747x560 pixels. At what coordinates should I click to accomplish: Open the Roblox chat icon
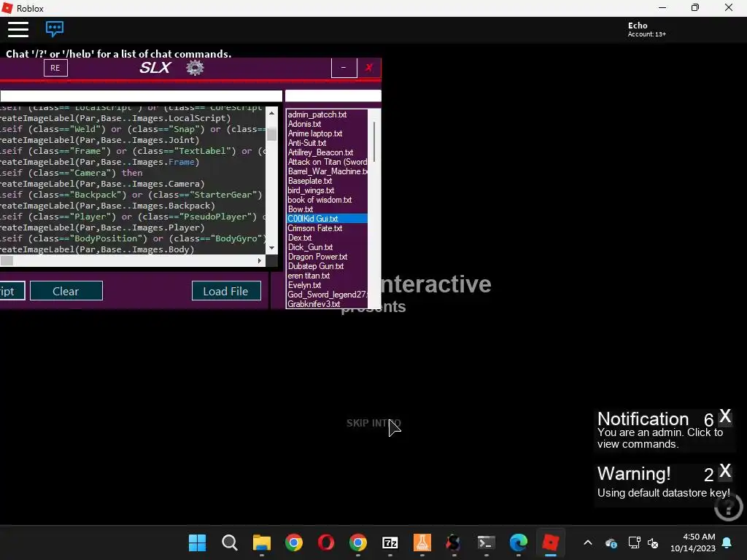coord(54,29)
